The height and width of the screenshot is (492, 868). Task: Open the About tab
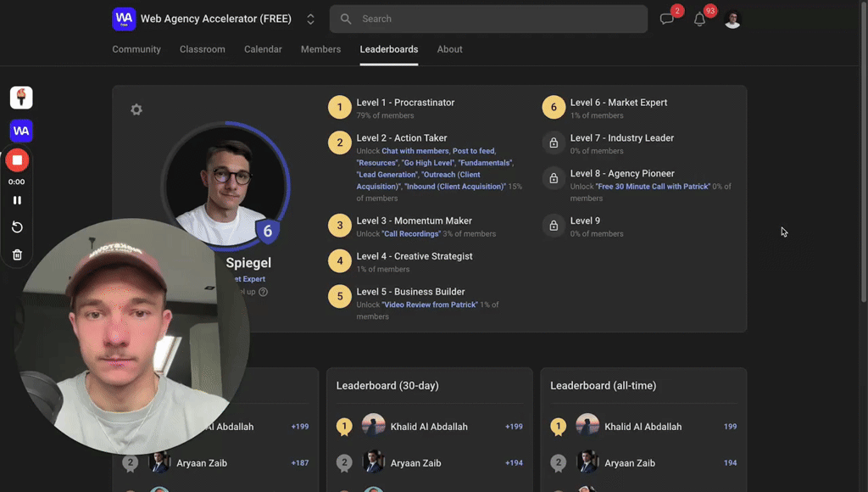[x=449, y=49]
